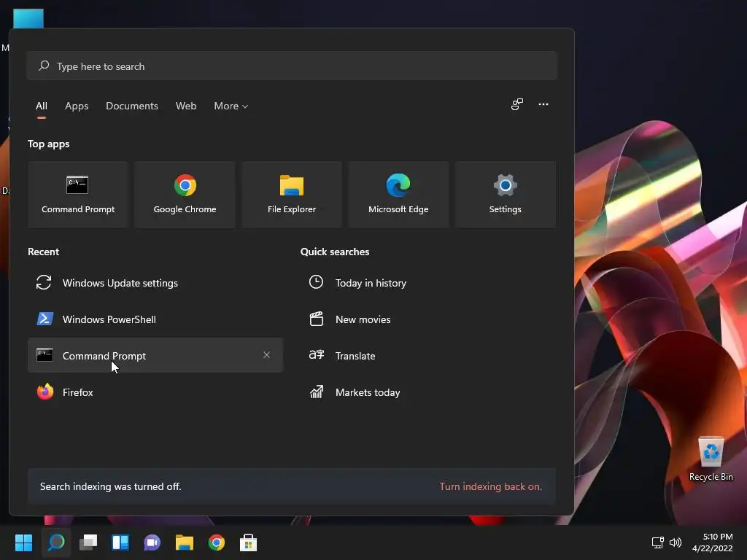Launch Firefox from Recent list

pos(155,392)
